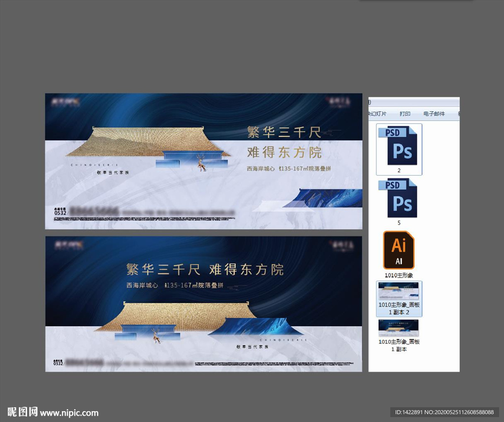Select thumbnail 1010主形象_画板 1 副本 2
504x422 pixels.
tap(399, 299)
